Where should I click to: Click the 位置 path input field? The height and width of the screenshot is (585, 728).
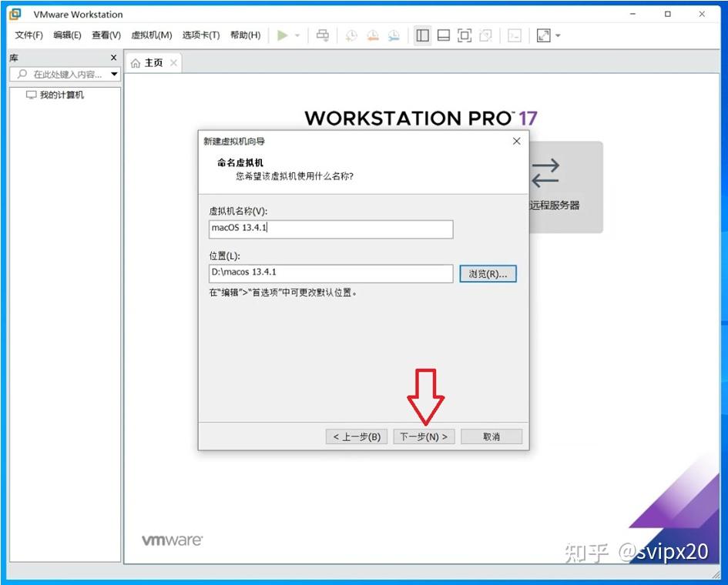click(x=331, y=274)
